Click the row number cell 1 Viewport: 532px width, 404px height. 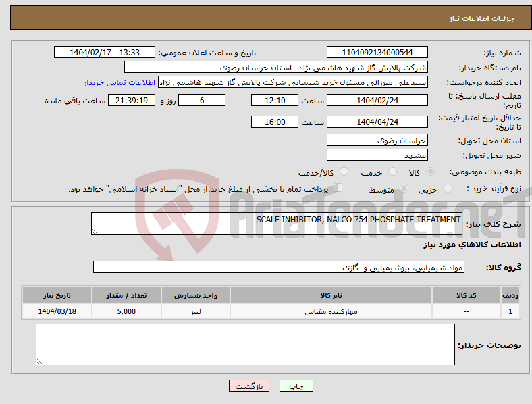click(x=510, y=311)
